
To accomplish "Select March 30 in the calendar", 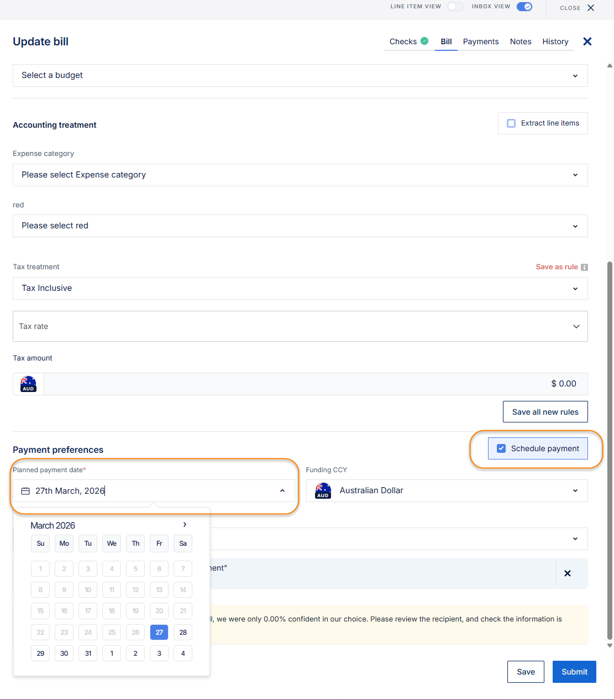I will coord(64,653).
